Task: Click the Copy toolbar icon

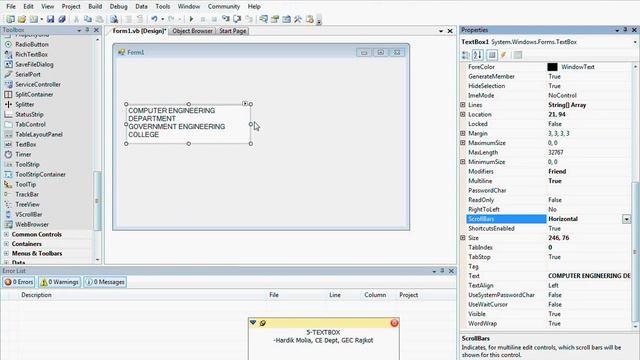Action: (x=87, y=19)
